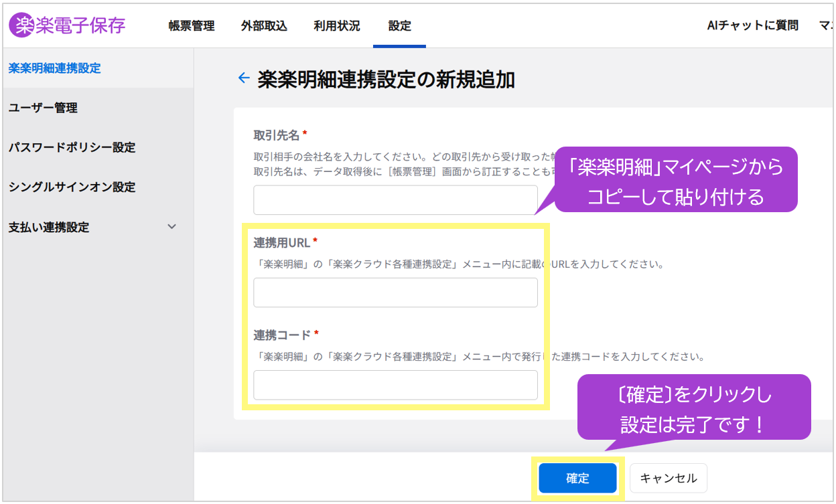This screenshot has height=504, width=836.
Task: Go back using the left arrow icon
Action: [x=244, y=78]
